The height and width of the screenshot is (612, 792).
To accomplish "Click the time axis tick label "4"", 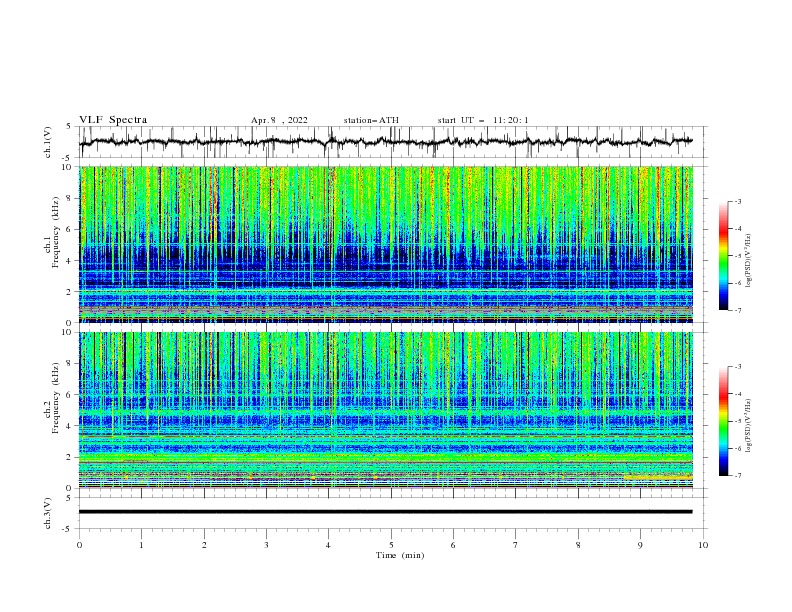I will point(329,545).
